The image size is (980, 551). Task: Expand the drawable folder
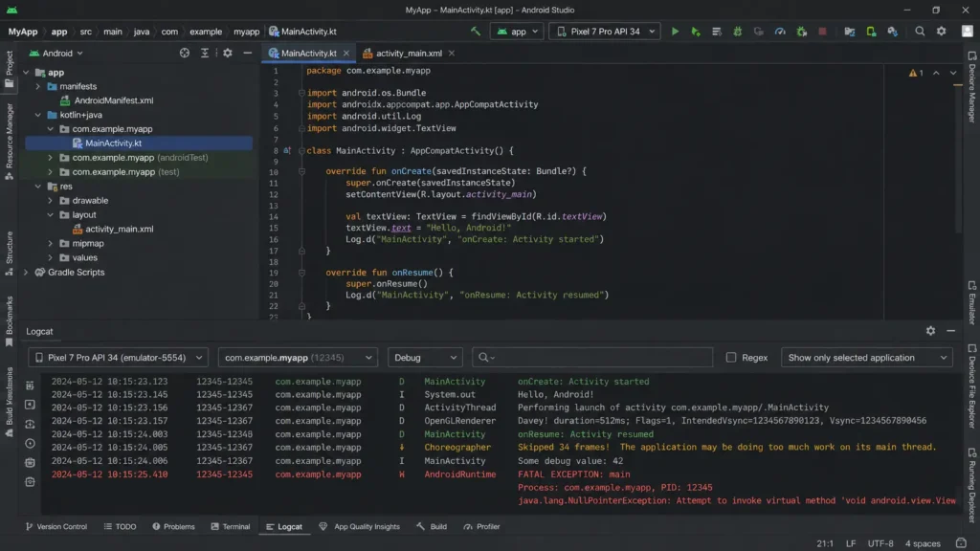[50, 201]
